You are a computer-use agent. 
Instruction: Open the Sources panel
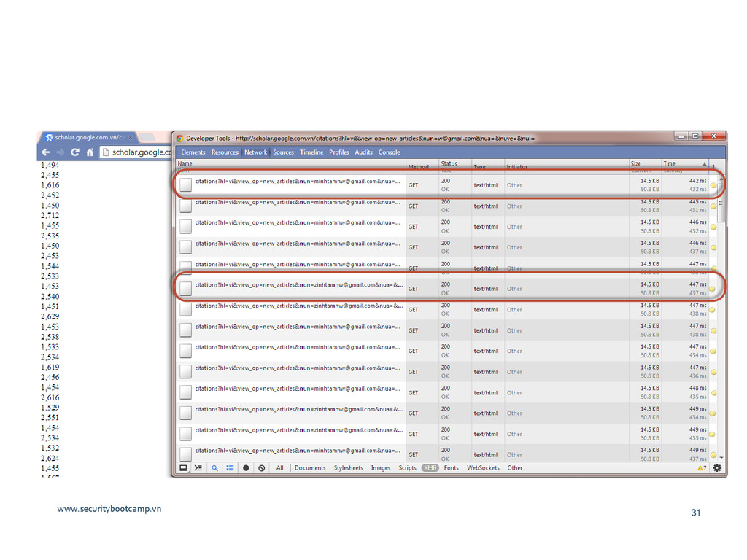click(284, 152)
